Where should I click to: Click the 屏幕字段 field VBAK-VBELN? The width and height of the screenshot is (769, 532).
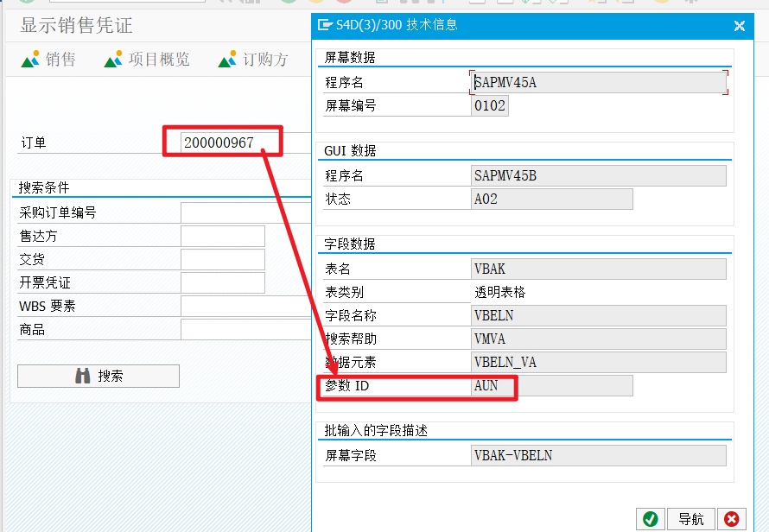point(598,455)
